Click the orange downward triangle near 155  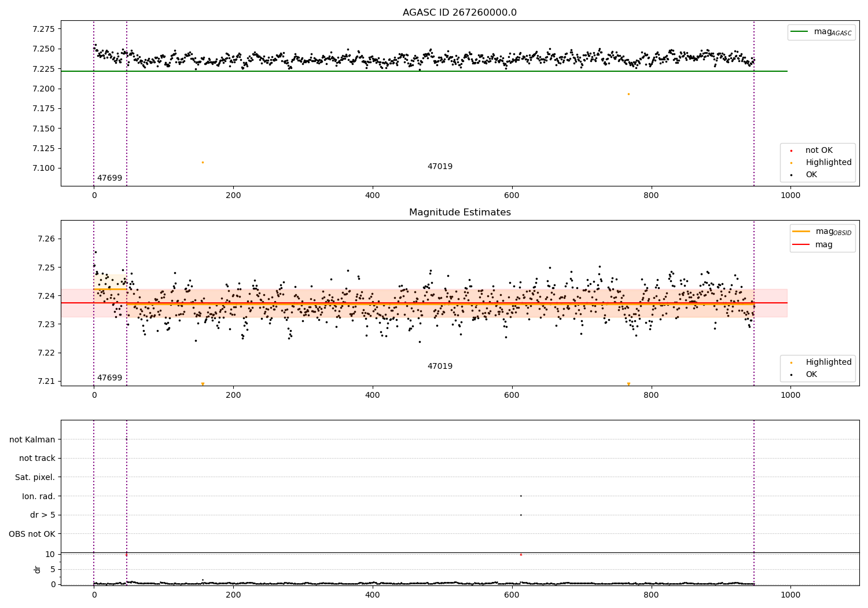203,384
